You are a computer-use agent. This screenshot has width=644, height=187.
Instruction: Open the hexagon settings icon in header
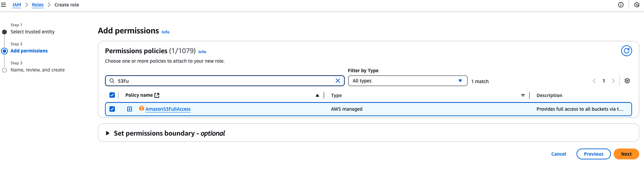coord(637,5)
